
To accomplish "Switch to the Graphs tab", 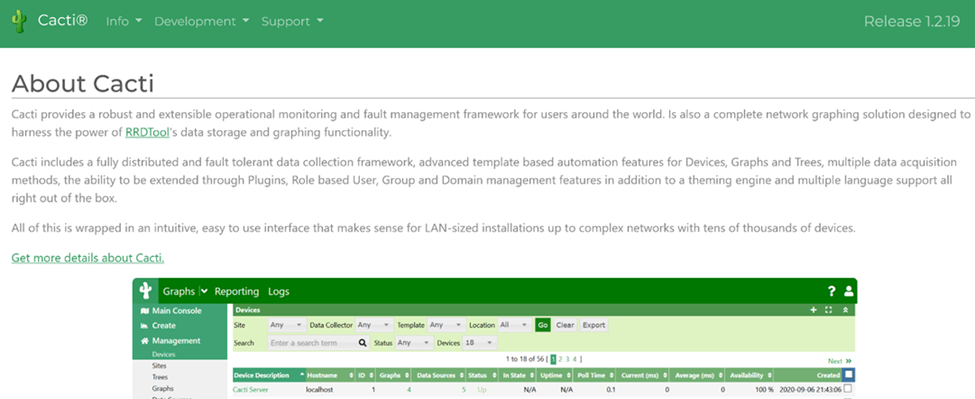I will [178, 291].
